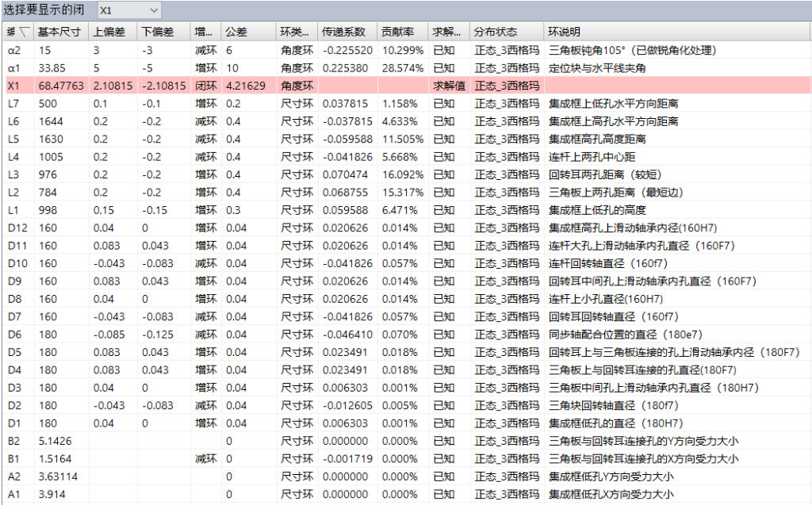812x505 pixels.
Task: Click the 基本尺寸 column header
Action: pyautogui.click(x=60, y=33)
